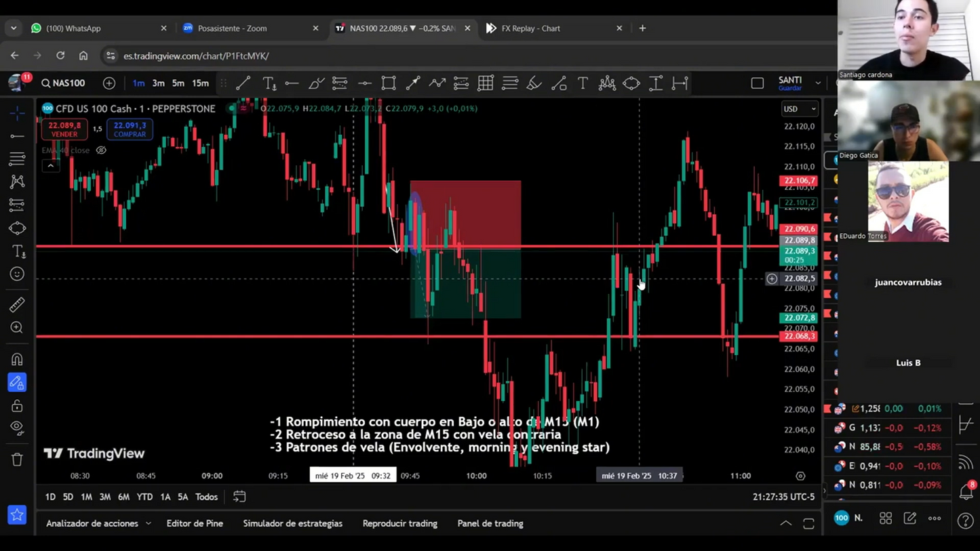Screen dimensions: 980x551
Task: Click the red VENDER sell button
Action: (64, 129)
